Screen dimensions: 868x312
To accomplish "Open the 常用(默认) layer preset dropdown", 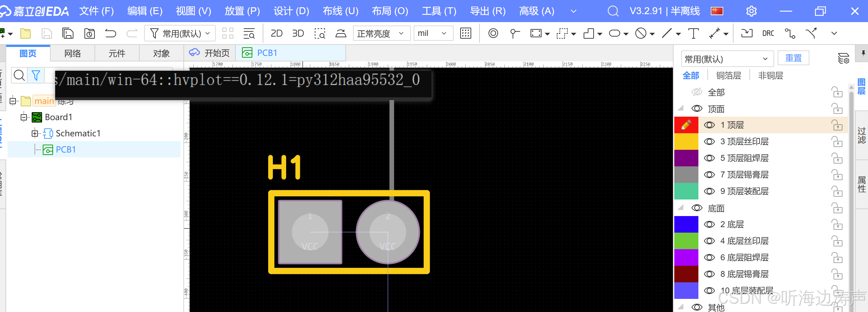I will coord(727,59).
